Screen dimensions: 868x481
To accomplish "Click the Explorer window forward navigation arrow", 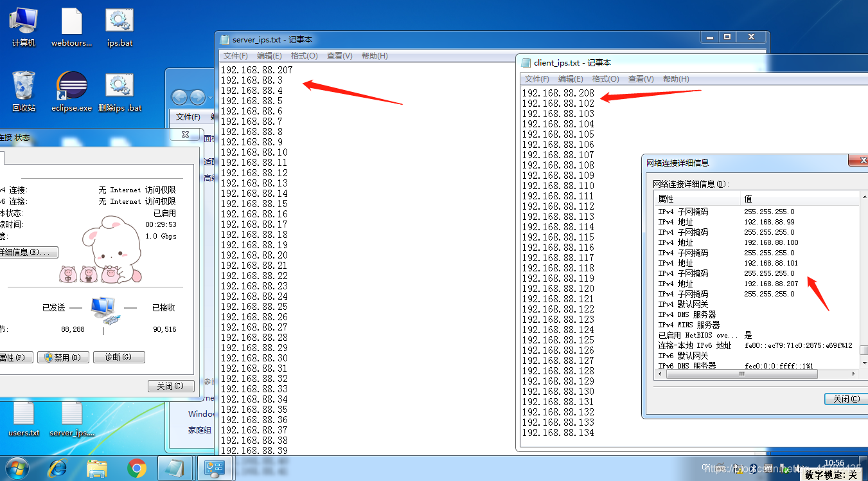I will [x=197, y=98].
